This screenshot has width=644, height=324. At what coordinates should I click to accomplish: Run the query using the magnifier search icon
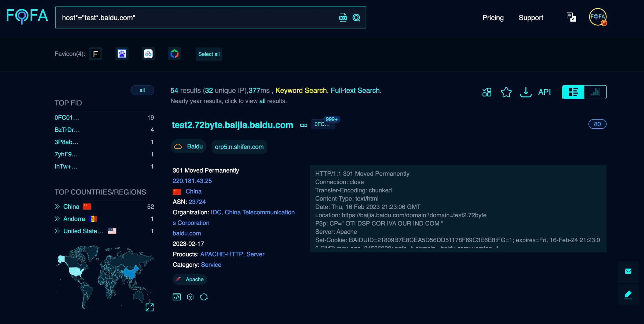(356, 17)
